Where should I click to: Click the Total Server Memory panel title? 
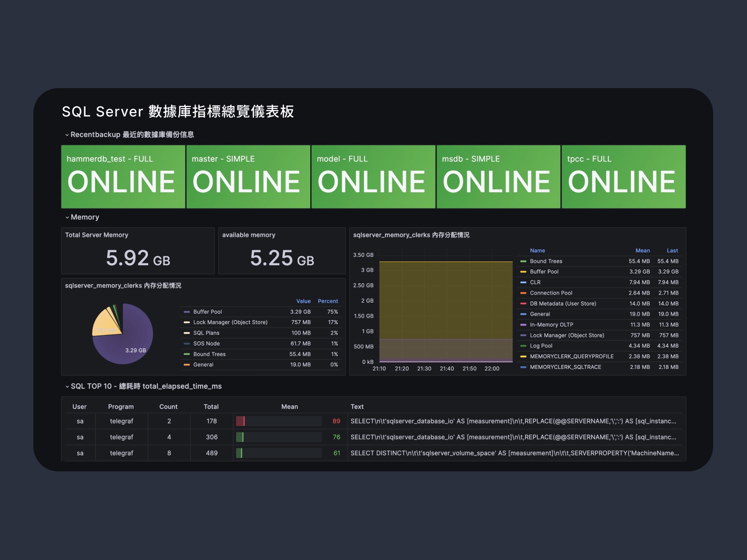[x=97, y=235]
